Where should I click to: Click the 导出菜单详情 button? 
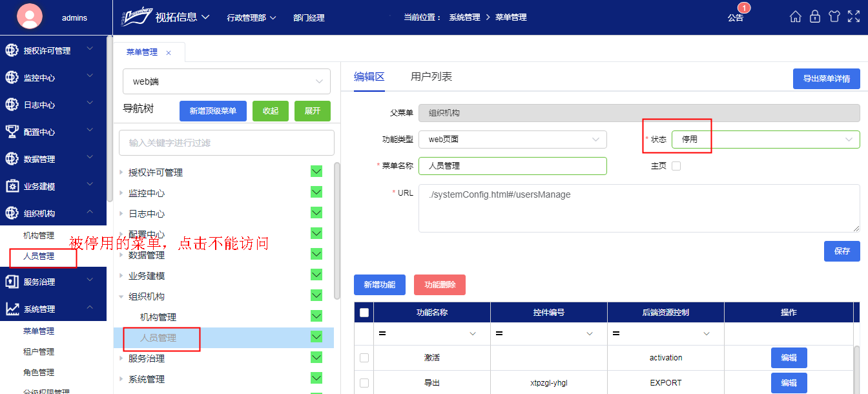(826, 79)
